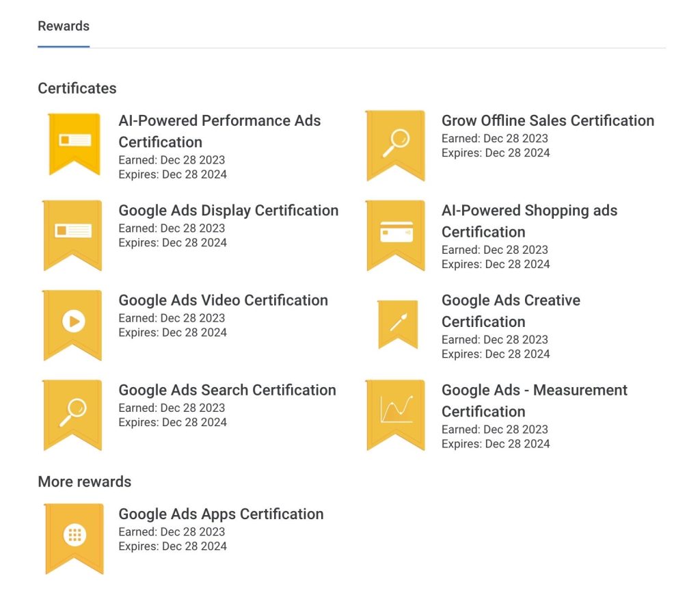This screenshot has width=700, height=591.
Task: Click the Google Ads Search magnifier badge
Action: [72, 415]
